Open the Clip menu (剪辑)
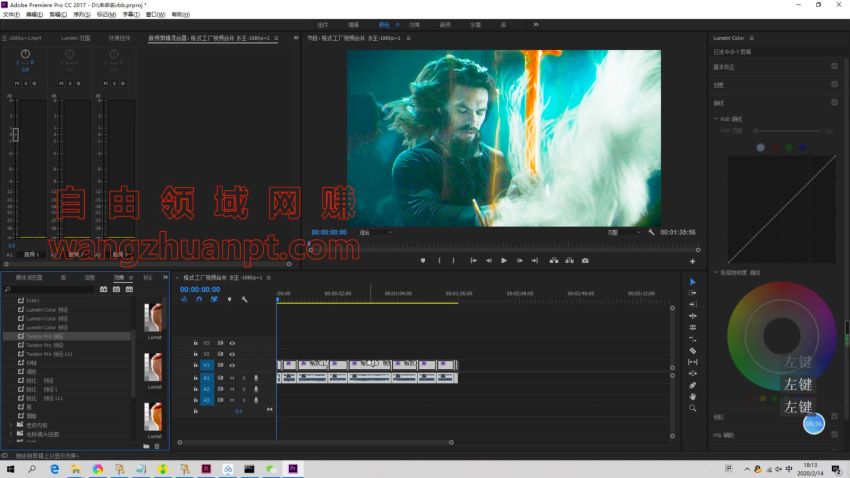This screenshot has width=850, height=478. click(x=58, y=15)
